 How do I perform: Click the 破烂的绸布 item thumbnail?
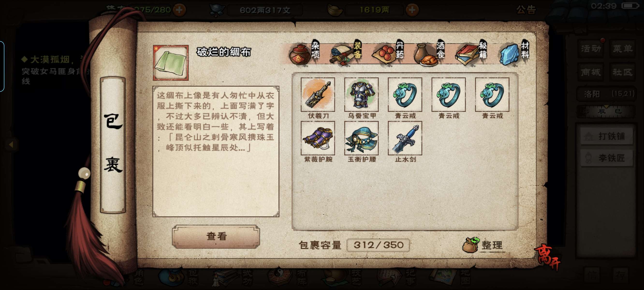(x=171, y=63)
